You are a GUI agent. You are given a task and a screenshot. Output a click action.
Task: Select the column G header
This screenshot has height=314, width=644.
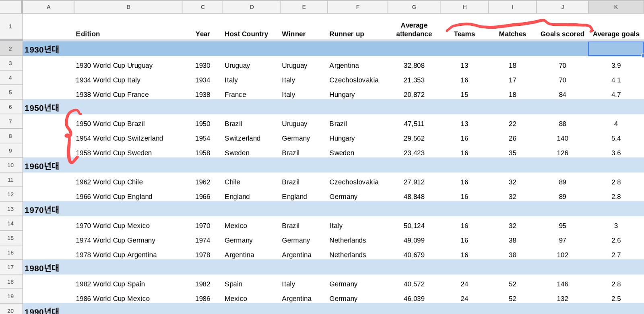[x=414, y=7]
